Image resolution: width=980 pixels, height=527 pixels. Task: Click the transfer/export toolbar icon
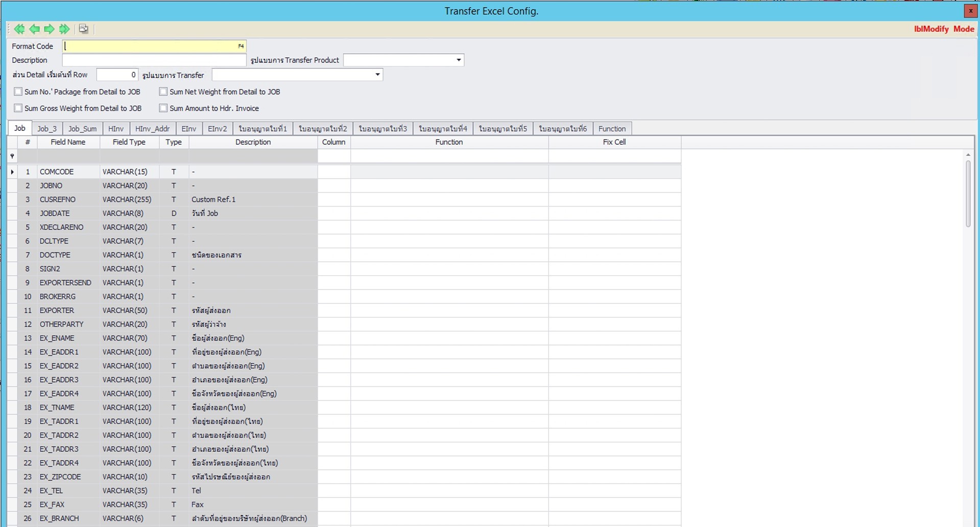tap(83, 29)
